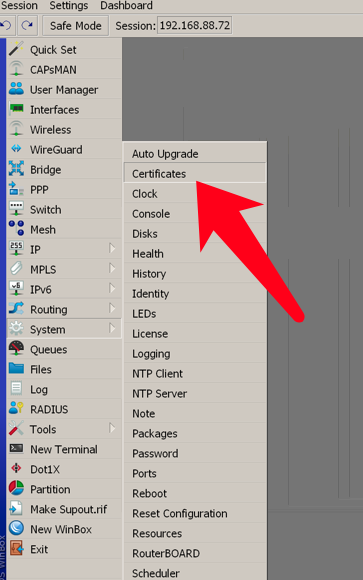Viewport: 363px width, 580px height.
Task: Open the Session menu
Action: point(19,6)
